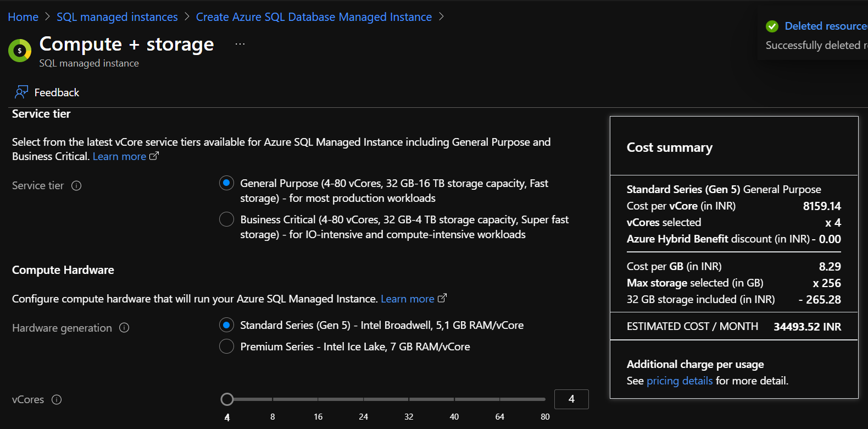Click the Cost summary heading
Image resolution: width=868 pixels, height=429 pixels.
(x=670, y=147)
